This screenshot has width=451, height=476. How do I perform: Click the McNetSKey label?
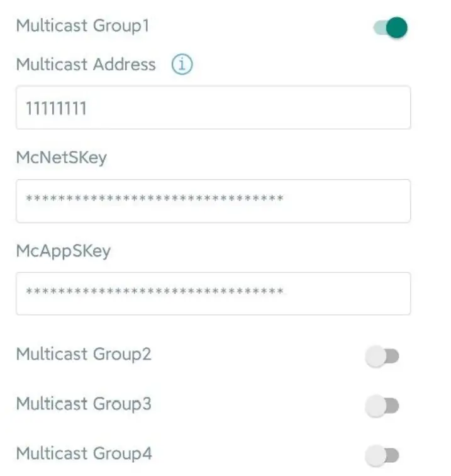point(61,157)
